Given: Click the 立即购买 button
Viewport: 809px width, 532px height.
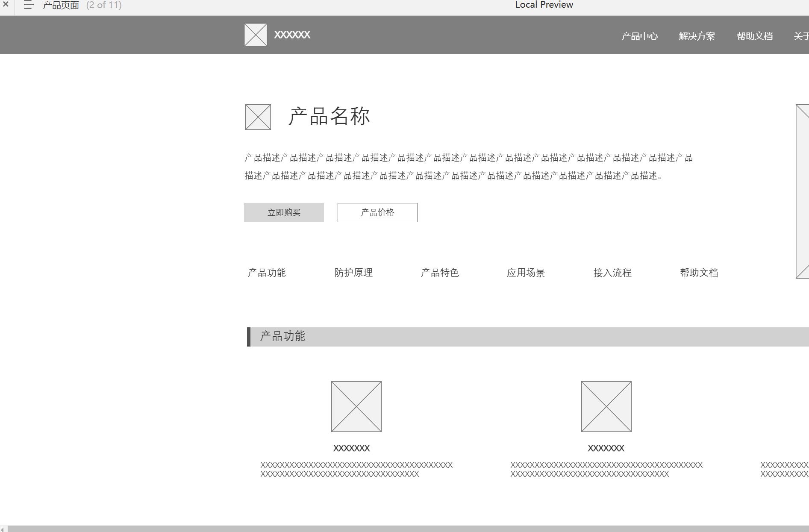Looking at the screenshot, I should 284,212.
